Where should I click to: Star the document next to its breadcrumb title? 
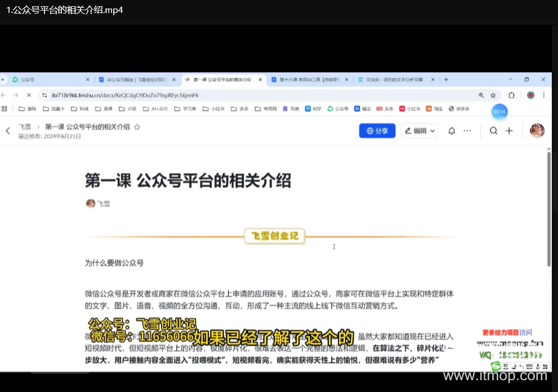click(137, 127)
